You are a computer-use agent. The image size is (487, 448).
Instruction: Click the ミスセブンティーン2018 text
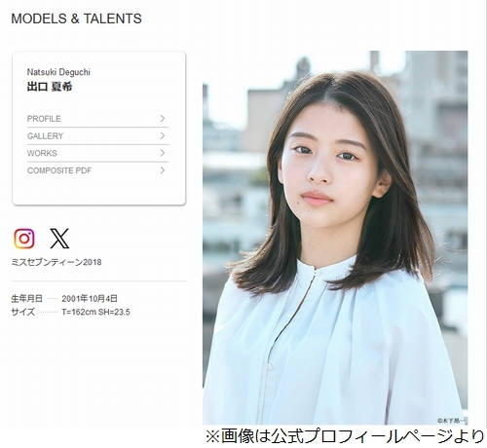(56, 262)
